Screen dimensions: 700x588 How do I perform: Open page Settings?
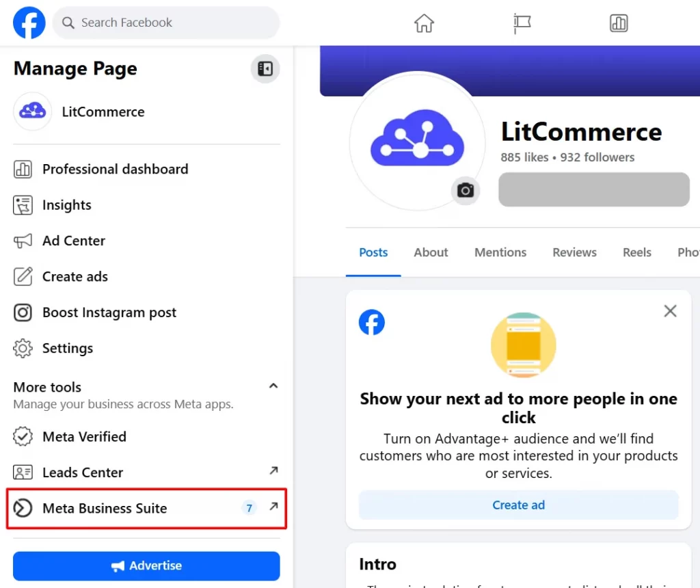tap(146, 348)
